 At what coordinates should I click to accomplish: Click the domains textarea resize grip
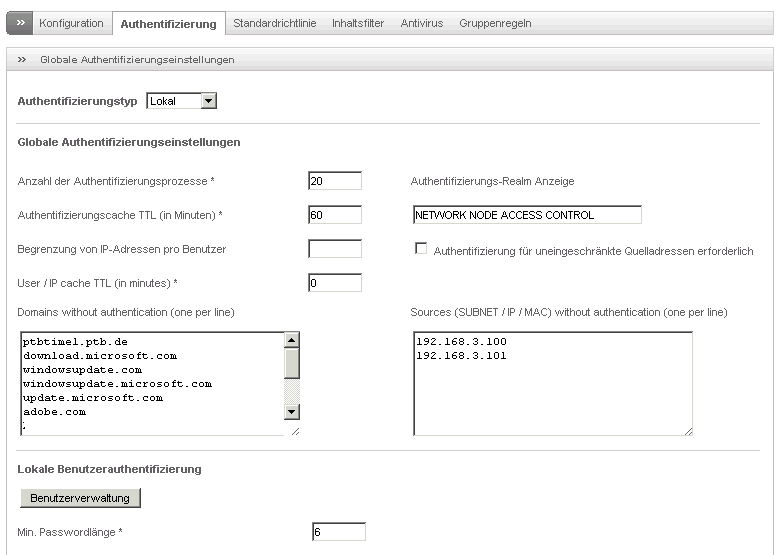tap(295, 432)
